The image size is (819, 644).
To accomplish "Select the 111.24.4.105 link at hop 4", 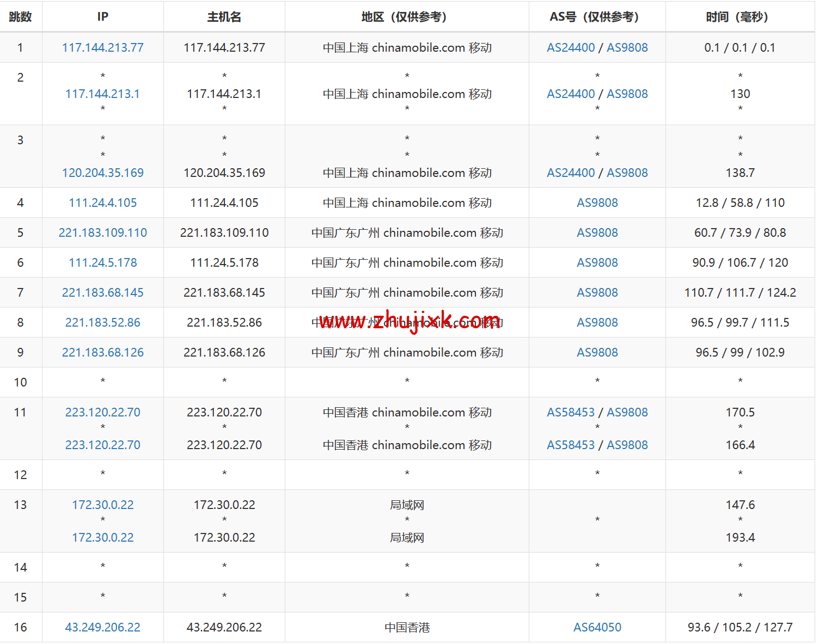I will (102, 203).
